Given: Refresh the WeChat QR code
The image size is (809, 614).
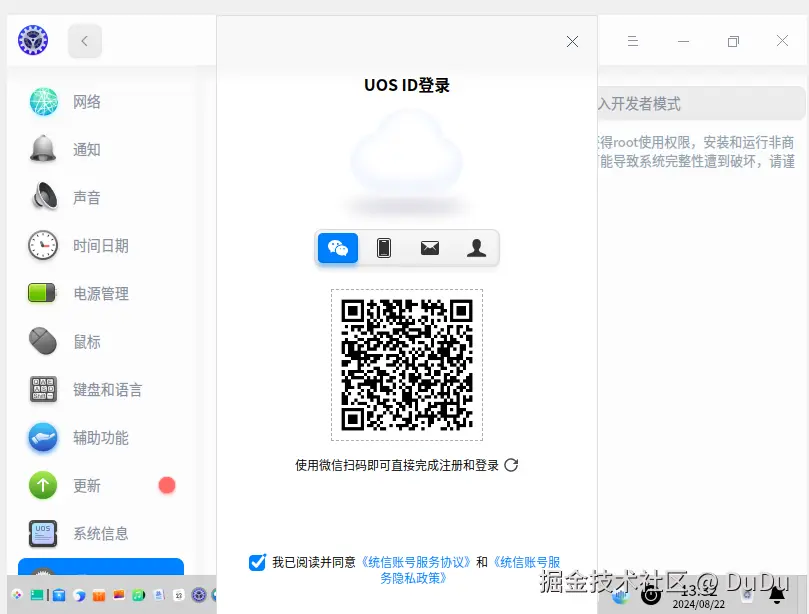Looking at the screenshot, I should 511,465.
